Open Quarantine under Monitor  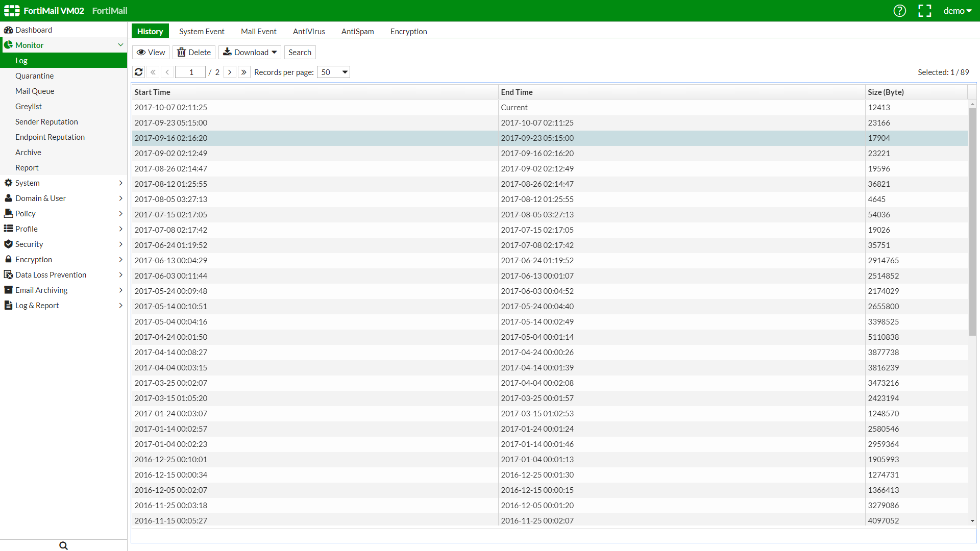tap(34, 76)
